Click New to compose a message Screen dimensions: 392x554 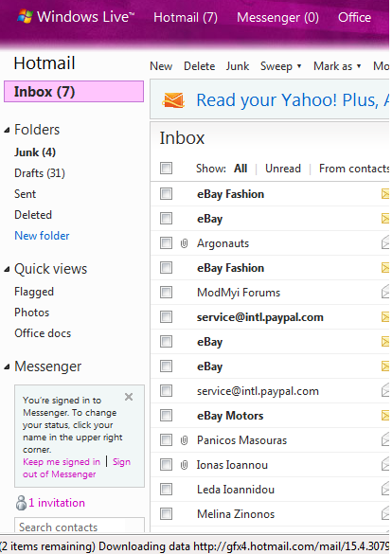[x=161, y=66]
